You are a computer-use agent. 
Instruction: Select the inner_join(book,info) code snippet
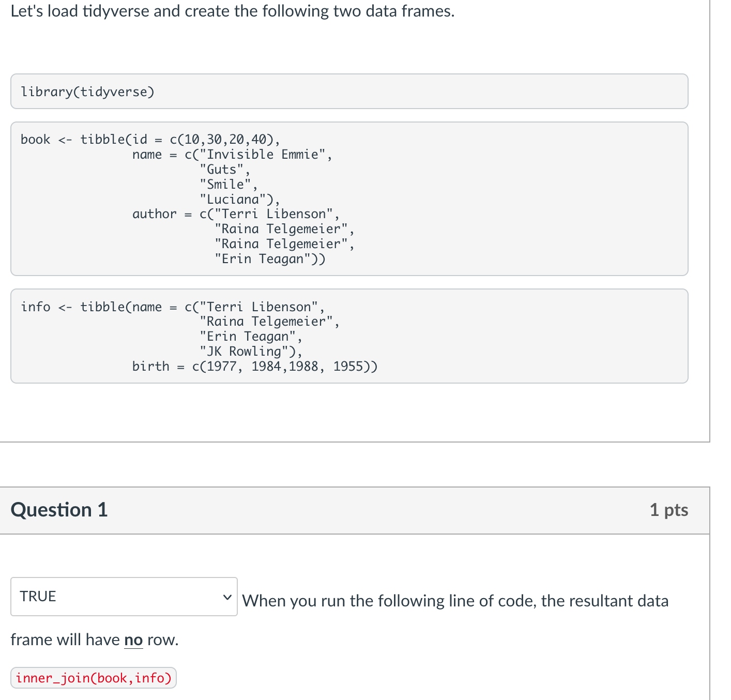point(93,677)
